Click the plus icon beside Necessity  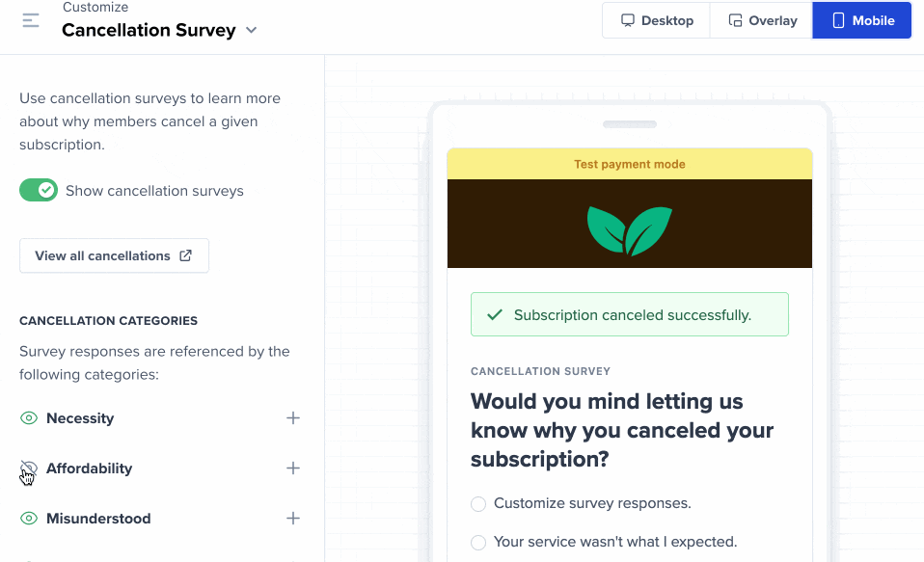[293, 418]
